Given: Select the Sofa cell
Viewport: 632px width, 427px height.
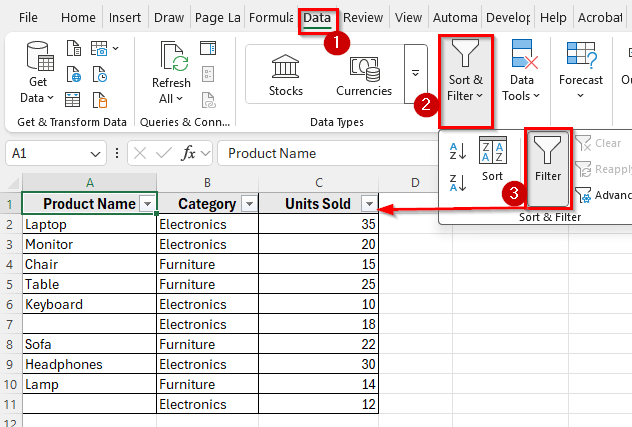Looking at the screenshot, I should pyautogui.click(x=89, y=344).
